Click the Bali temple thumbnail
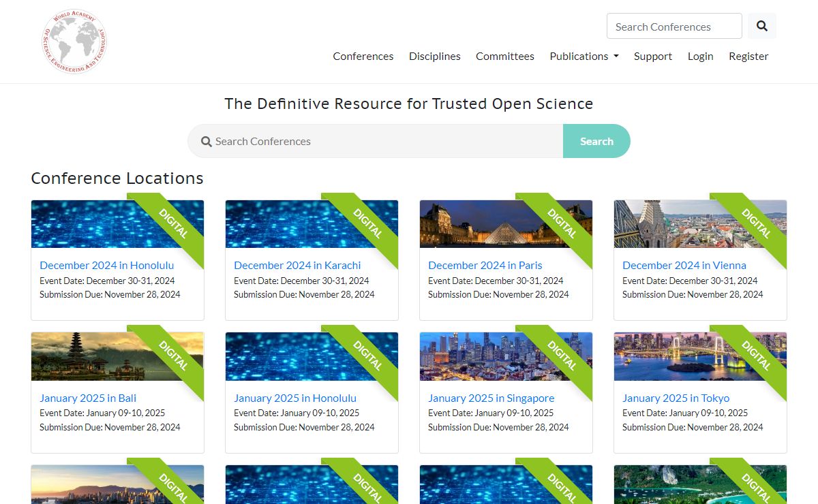 coord(117,356)
